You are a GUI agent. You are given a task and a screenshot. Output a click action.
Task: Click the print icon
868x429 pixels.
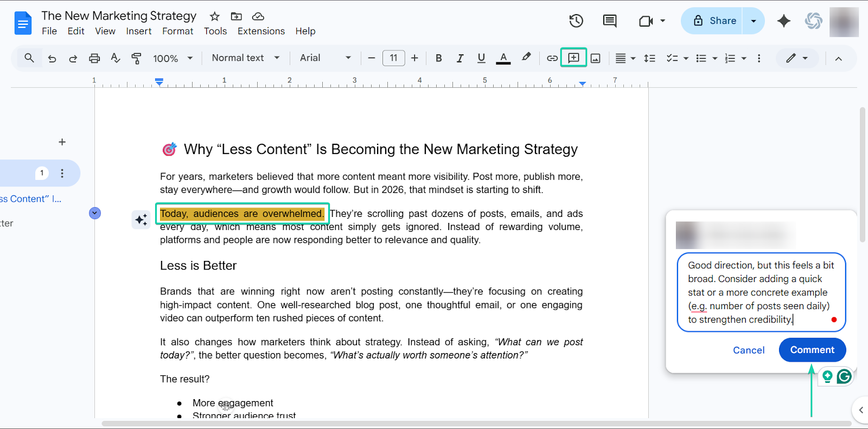tap(94, 58)
